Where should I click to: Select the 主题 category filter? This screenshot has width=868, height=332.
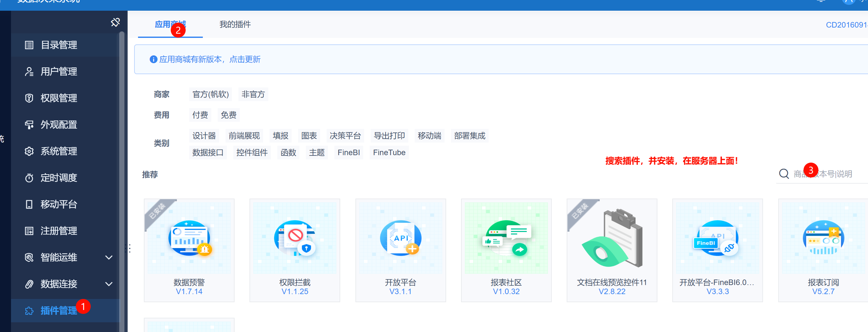pyautogui.click(x=317, y=153)
